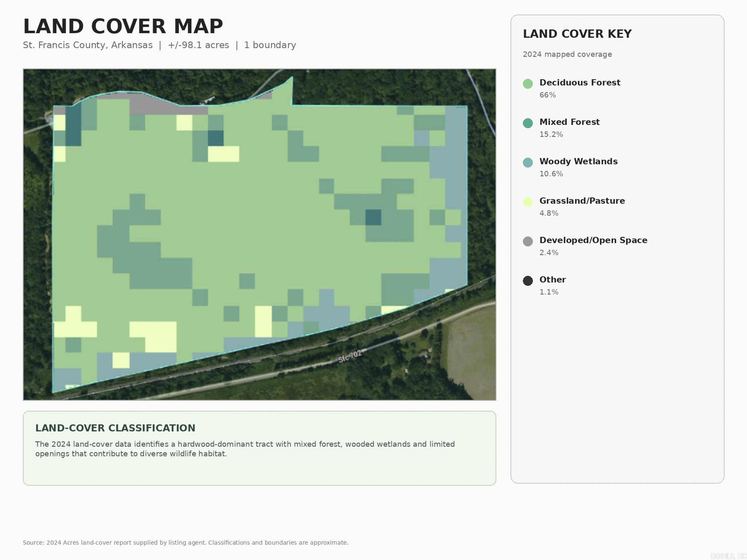Click the Deciduous Forest green swatch

click(x=528, y=84)
